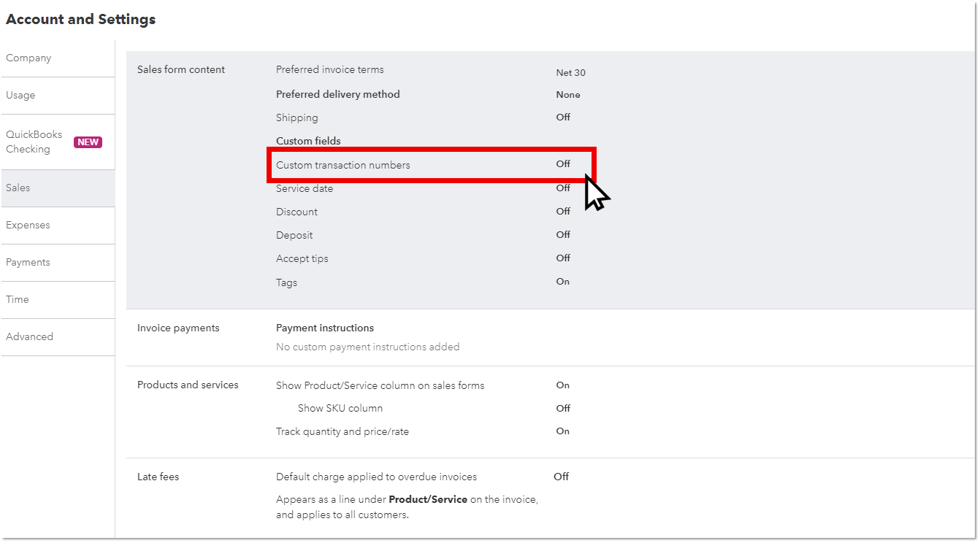Open QuickBooks Checking settings tab

coord(34,142)
